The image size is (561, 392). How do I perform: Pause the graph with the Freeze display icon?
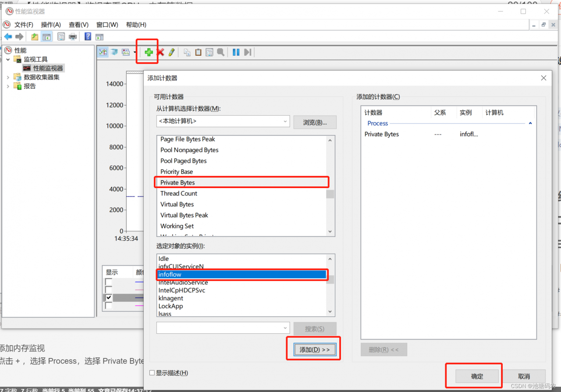(x=236, y=52)
